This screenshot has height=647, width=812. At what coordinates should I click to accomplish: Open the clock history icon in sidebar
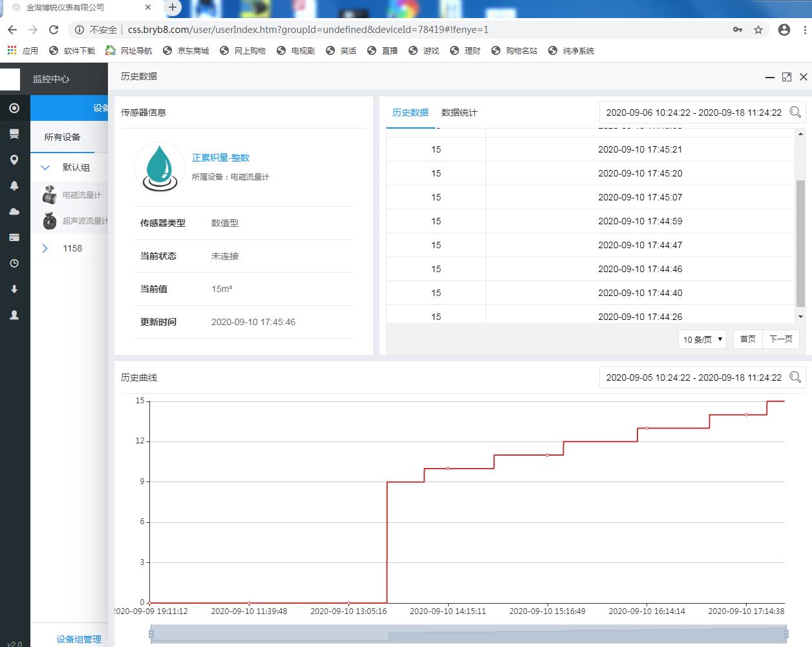(14, 264)
